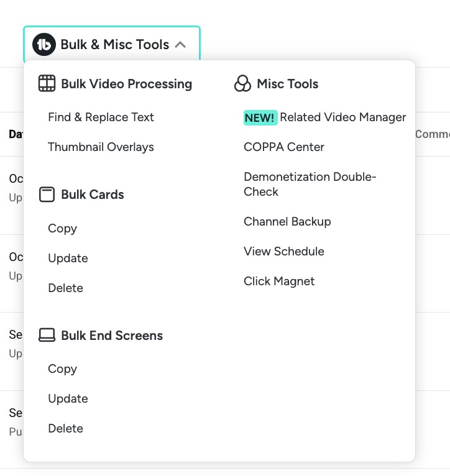Image resolution: width=450 pixels, height=476 pixels.
Task: Click the Bulk Video Processing grid icon
Action: [x=47, y=84]
